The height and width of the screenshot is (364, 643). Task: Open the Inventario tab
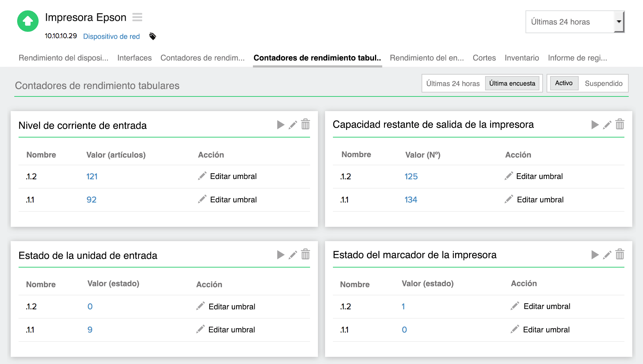coord(522,58)
